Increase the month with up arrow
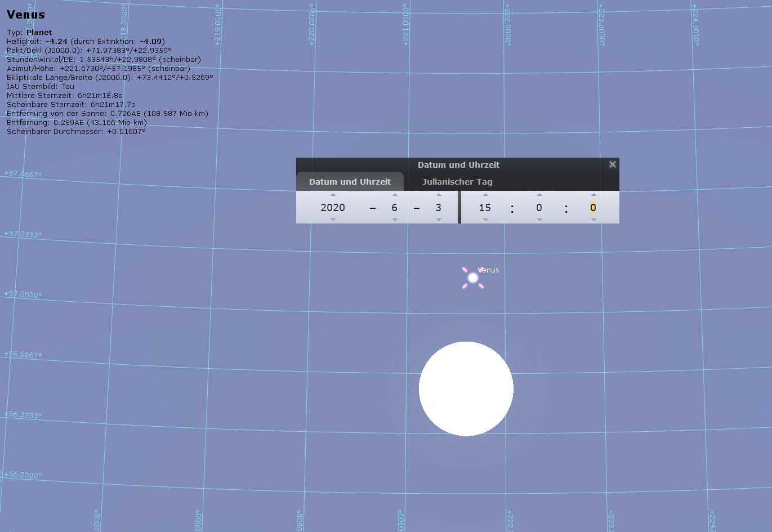The width and height of the screenshot is (772, 532). pyautogui.click(x=395, y=195)
